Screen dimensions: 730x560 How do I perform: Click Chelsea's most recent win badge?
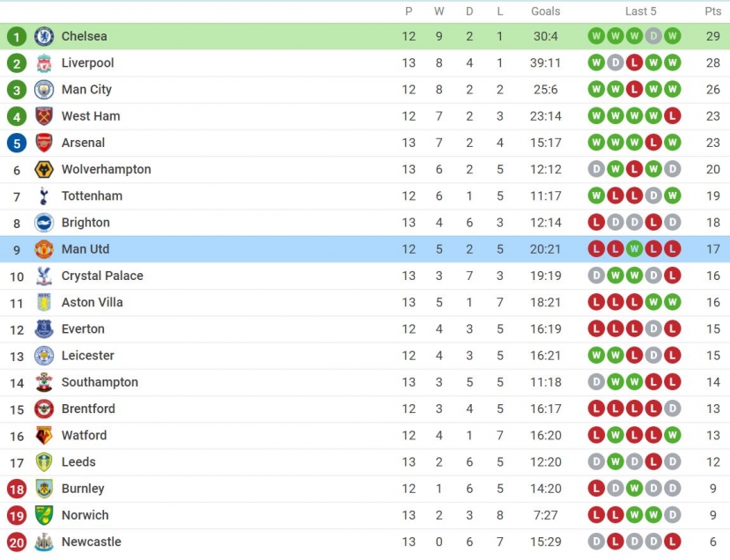[672, 36]
